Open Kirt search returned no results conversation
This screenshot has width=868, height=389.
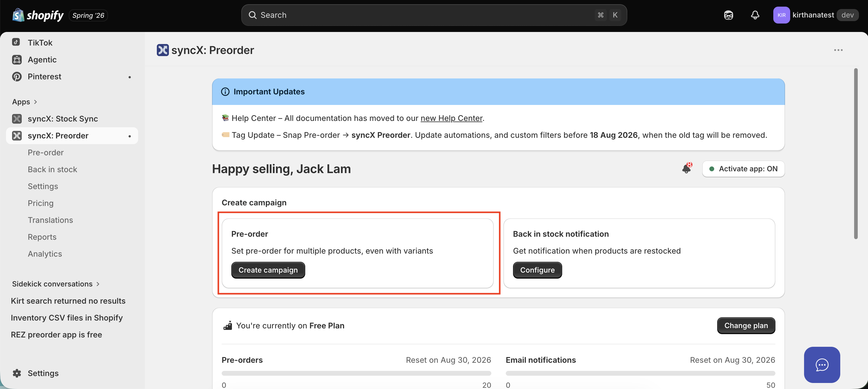[68, 301]
